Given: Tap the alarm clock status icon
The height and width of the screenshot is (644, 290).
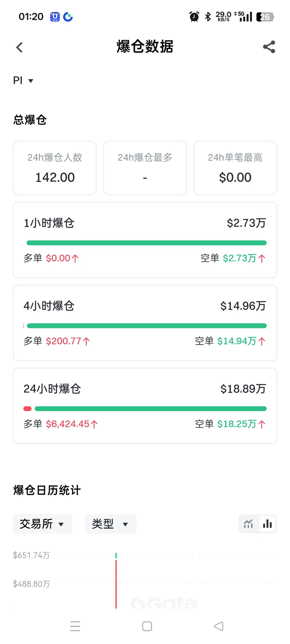Looking at the screenshot, I should 194,17.
